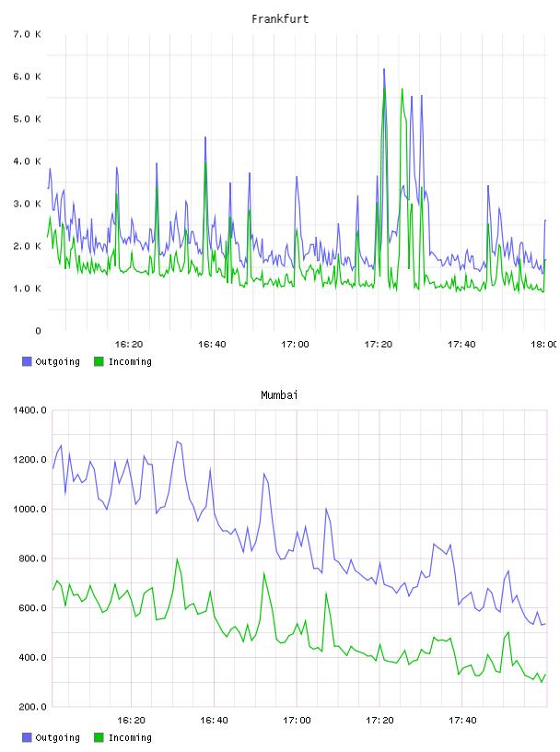Click the 4.0 K axis label in Frankfurt

[27, 161]
